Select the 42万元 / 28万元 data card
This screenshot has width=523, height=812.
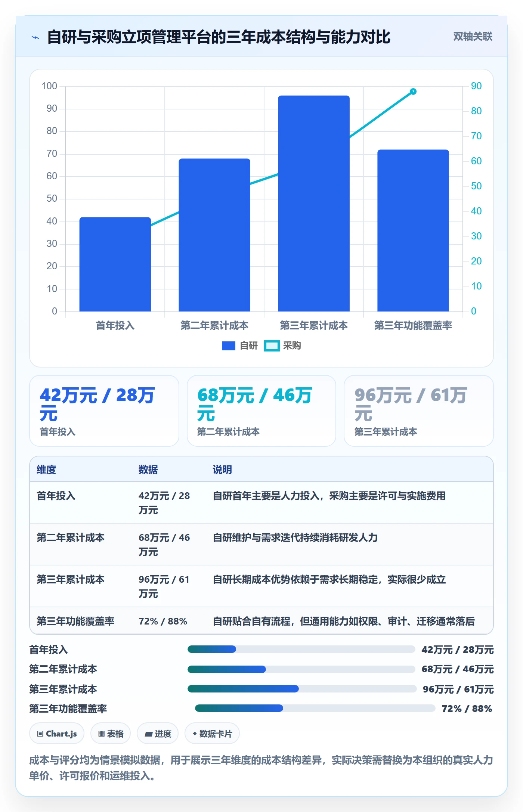click(104, 411)
